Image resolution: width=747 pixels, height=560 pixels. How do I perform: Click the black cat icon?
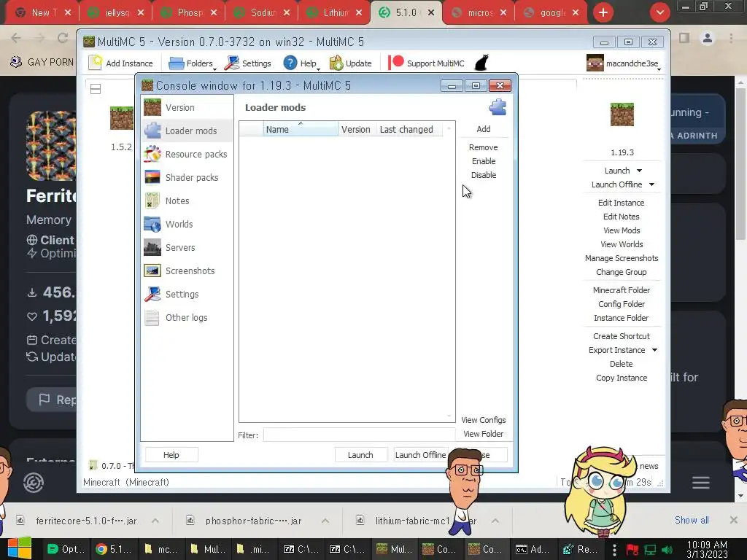481,63
